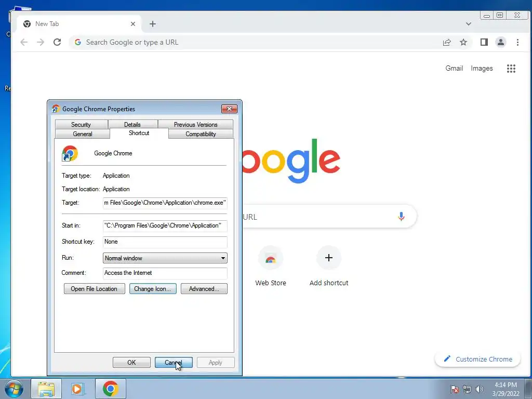Viewport: 532px width, 399px height.
Task: Switch to the Security tab
Action: pyautogui.click(x=81, y=125)
